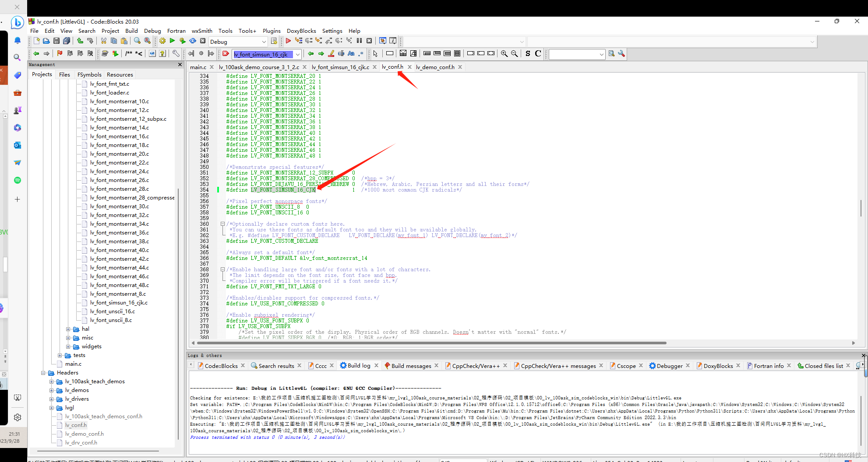
Task: Close the lv_demo_conf.h editor tab
Action: point(460,67)
